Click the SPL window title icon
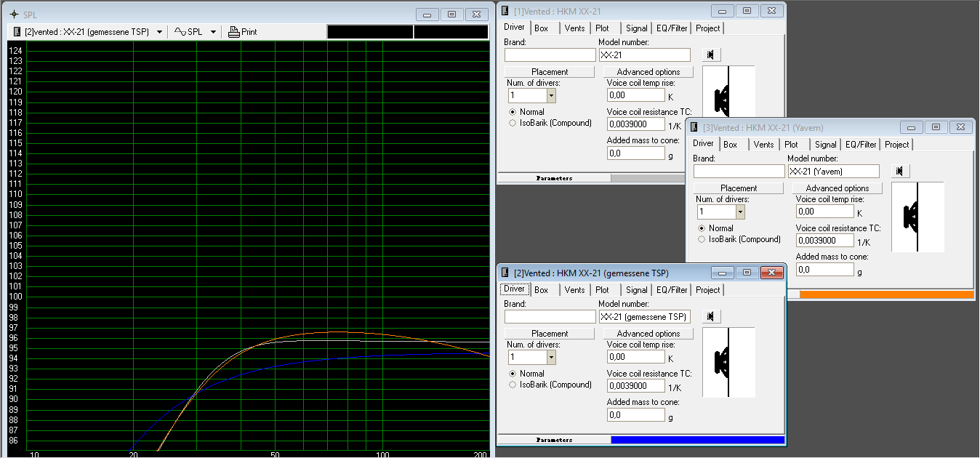 (15, 15)
